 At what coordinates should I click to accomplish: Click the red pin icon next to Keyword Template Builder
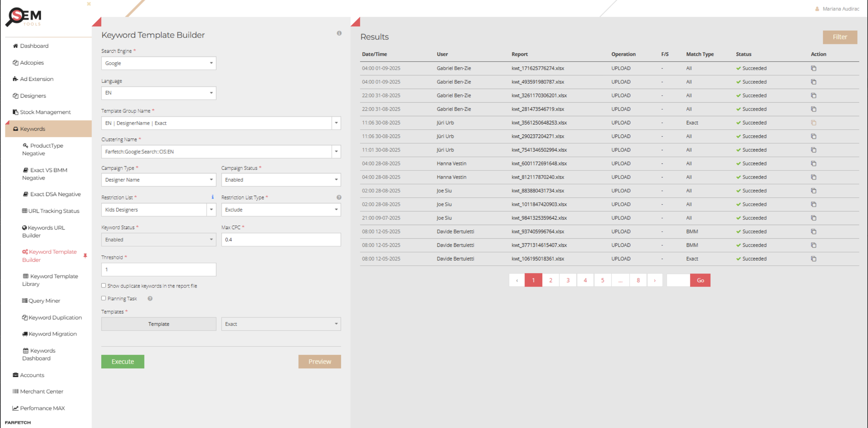85,256
